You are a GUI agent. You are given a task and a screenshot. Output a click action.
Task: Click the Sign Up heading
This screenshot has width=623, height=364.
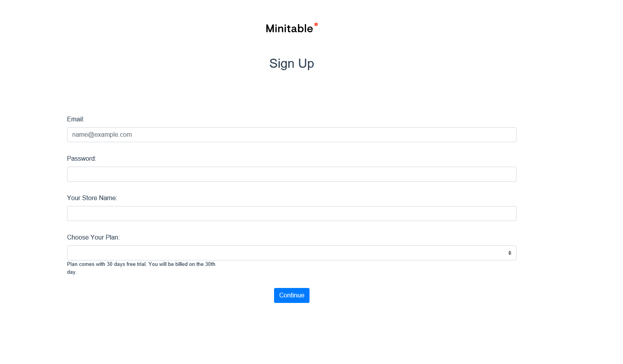point(292,63)
